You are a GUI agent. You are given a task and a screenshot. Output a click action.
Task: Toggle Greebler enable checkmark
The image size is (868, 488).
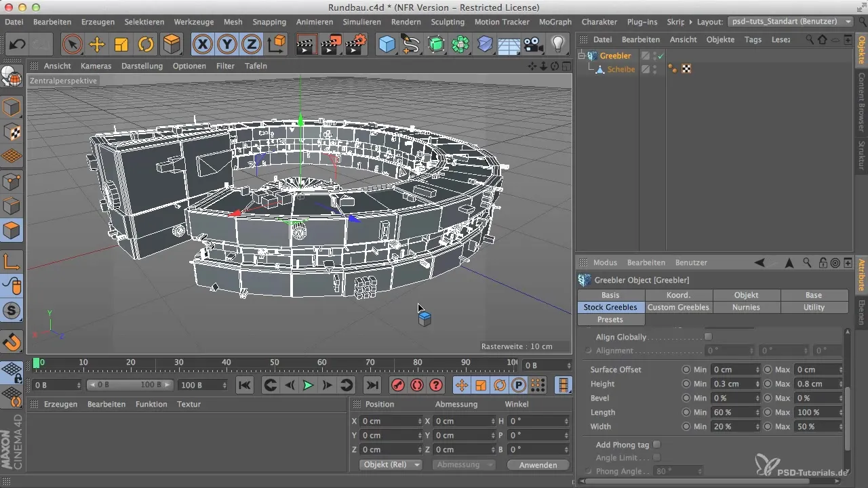point(660,56)
